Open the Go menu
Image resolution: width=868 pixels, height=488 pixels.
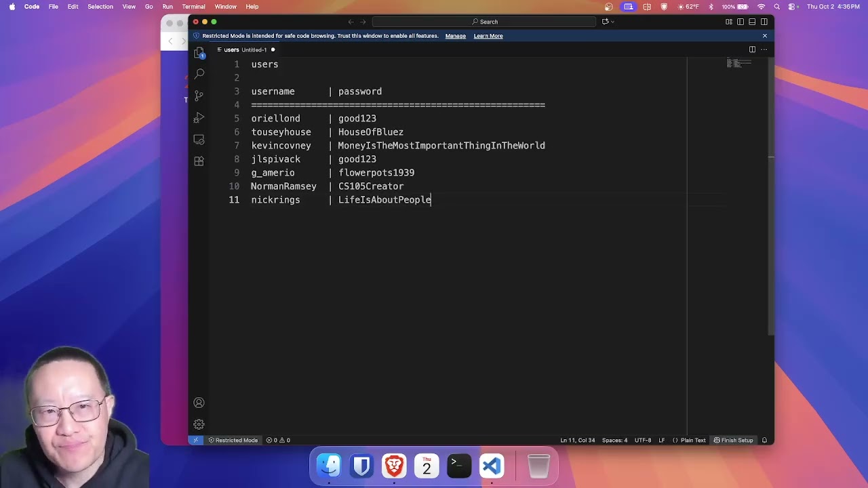click(x=149, y=7)
